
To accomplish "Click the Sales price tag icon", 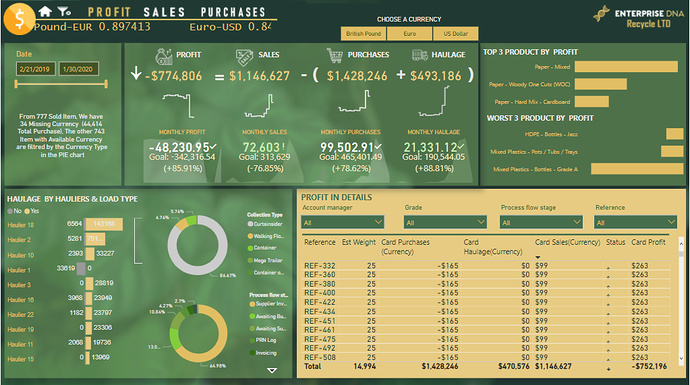I will (244, 57).
